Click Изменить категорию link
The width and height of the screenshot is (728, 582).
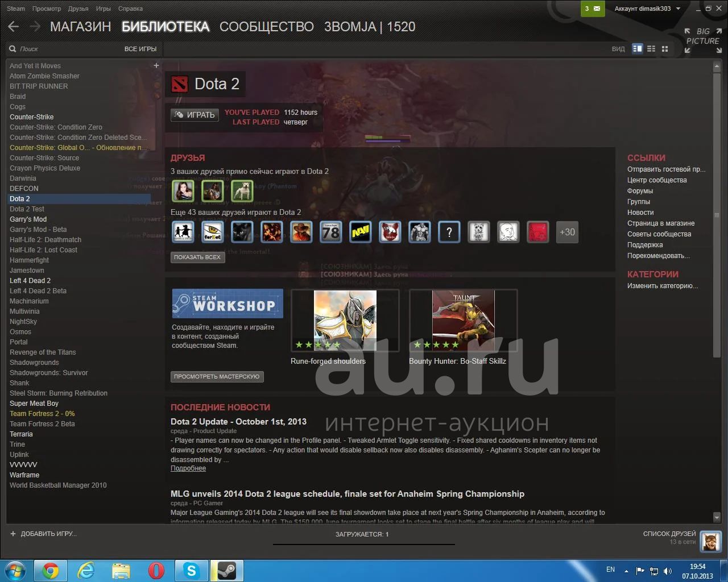pyautogui.click(x=663, y=286)
